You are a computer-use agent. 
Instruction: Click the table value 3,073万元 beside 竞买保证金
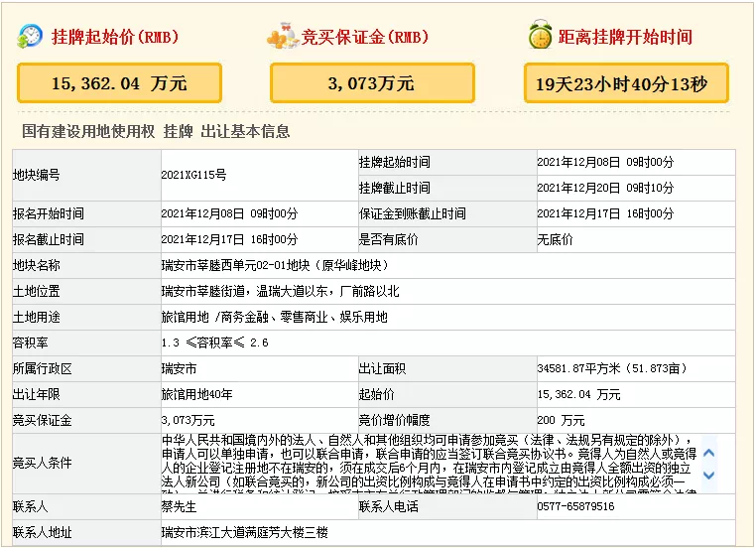pos(189,420)
